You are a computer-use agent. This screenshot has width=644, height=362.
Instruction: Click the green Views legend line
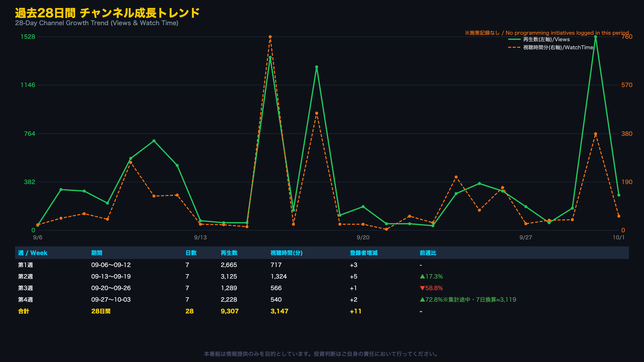[x=514, y=39]
